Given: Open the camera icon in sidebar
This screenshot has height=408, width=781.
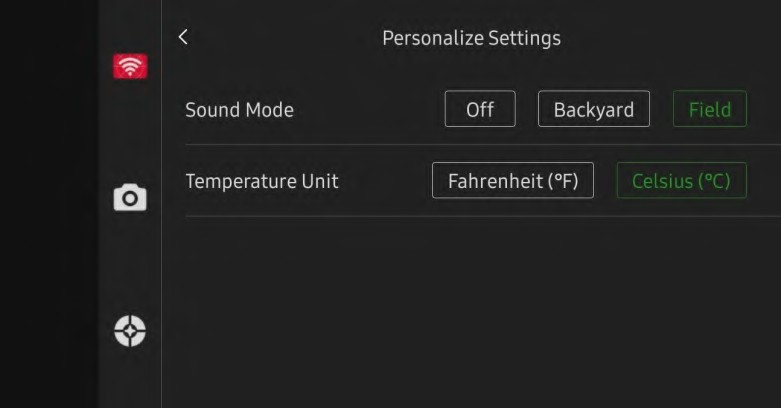Looking at the screenshot, I should [130, 198].
